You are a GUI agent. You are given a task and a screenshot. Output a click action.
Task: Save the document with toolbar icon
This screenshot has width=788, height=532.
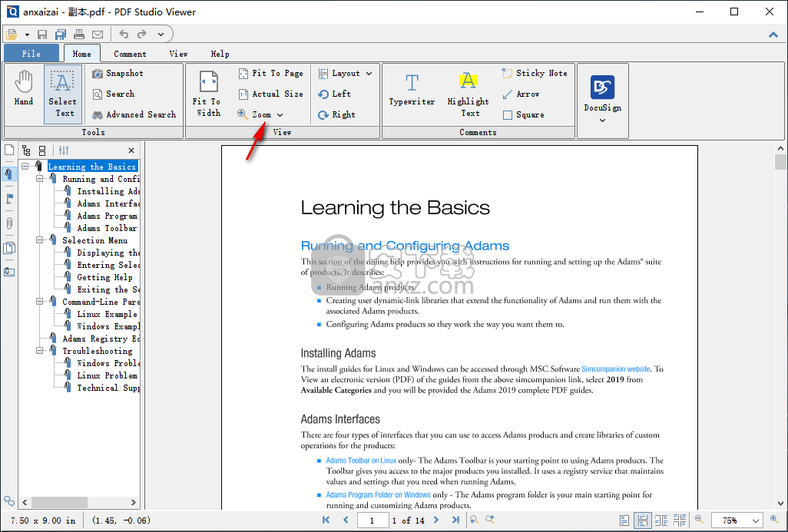[x=42, y=34]
